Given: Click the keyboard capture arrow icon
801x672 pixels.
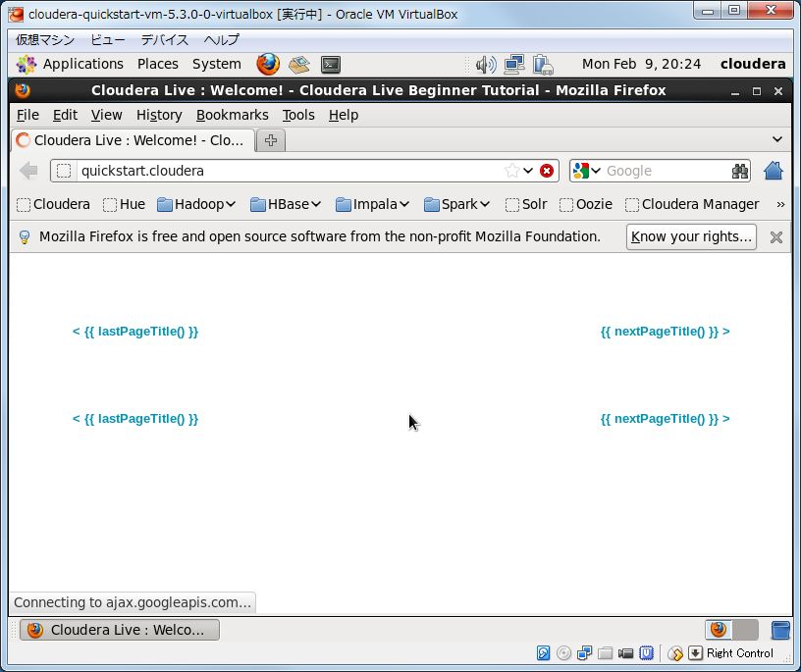Looking at the screenshot, I should click(x=695, y=653).
